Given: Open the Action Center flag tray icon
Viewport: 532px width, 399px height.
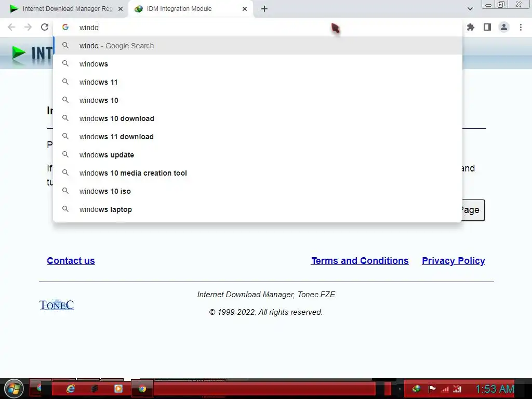Looking at the screenshot, I should pos(432,389).
